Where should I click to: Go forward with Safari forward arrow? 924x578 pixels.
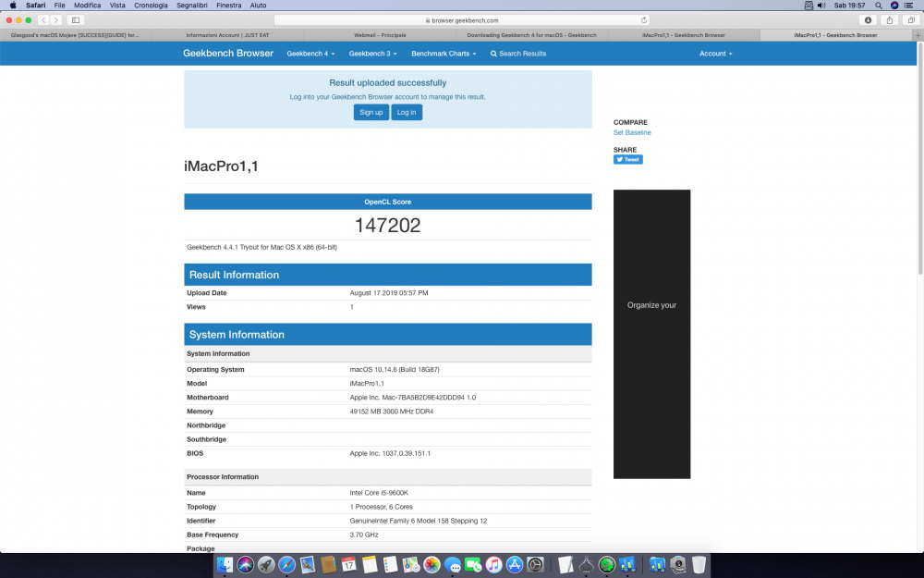[56, 20]
